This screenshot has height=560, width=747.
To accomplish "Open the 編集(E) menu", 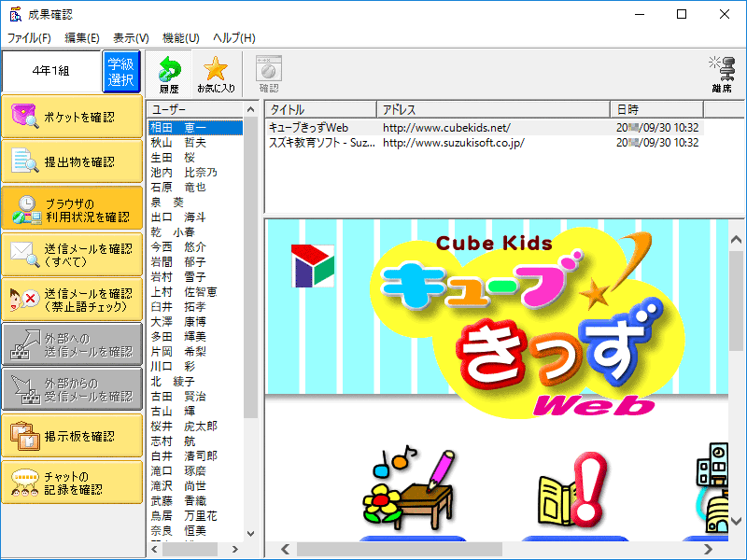I will point(82,37).
